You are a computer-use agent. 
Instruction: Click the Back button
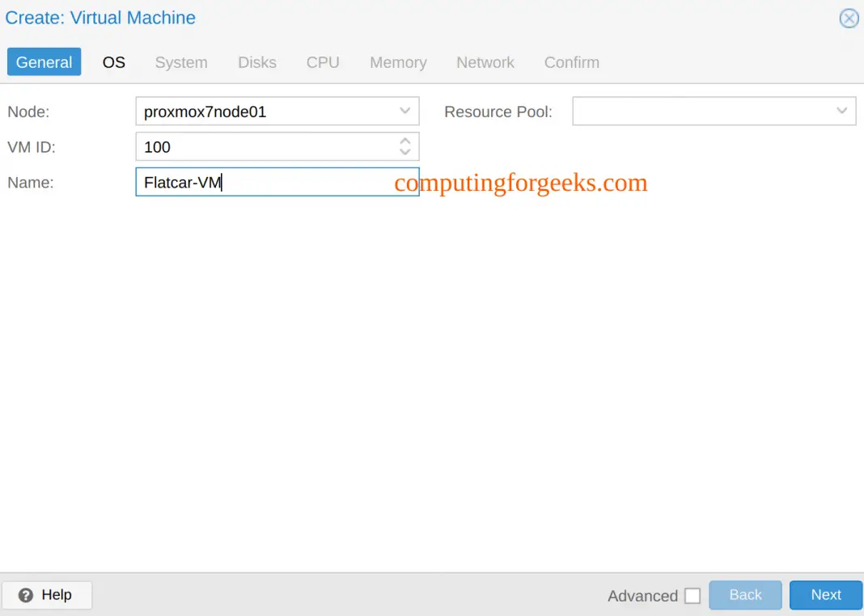744,594
